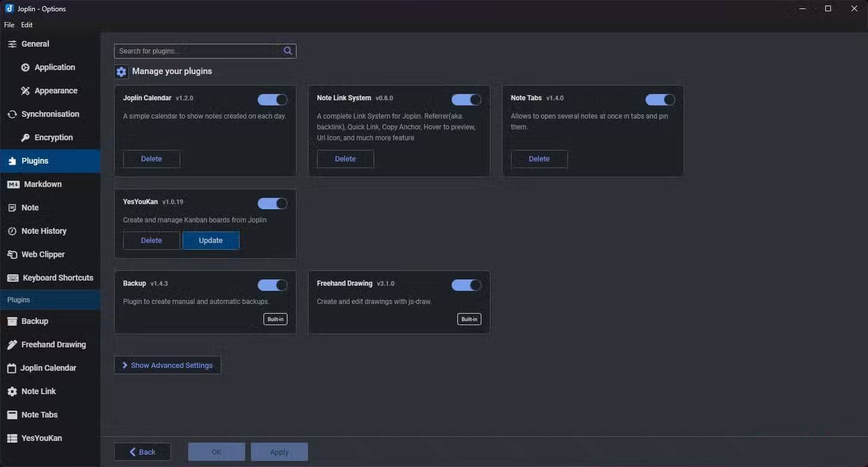Delete the Note Tabs plugin

tap(539, 159)
